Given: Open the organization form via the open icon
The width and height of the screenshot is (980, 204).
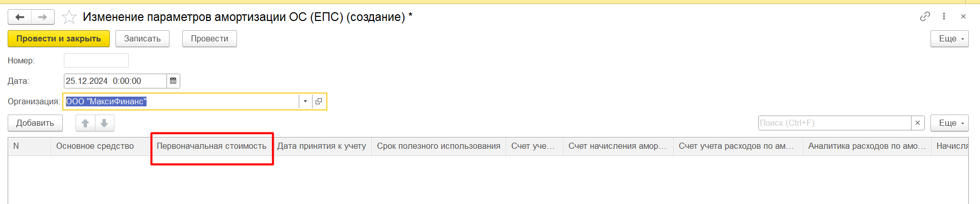Looking at the screenshot, I should coord(319,101).
